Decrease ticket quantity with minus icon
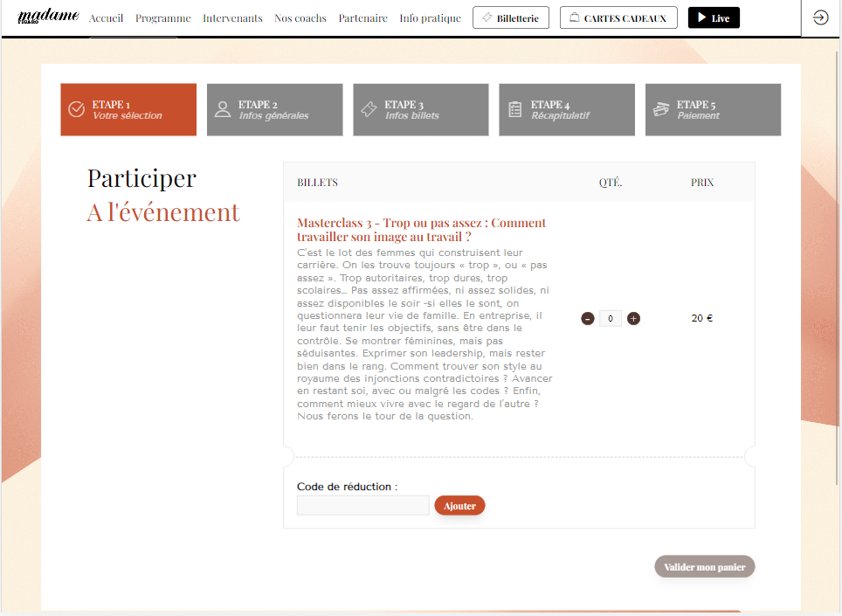 click(588, 318)
